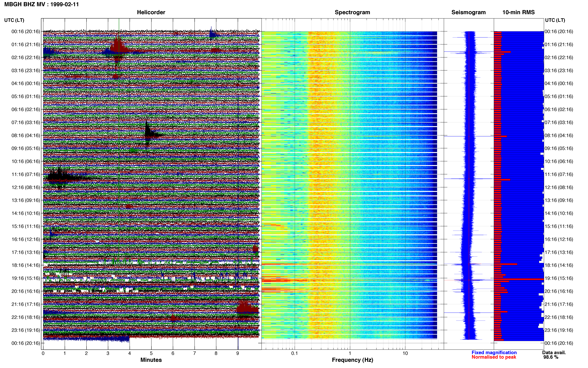Viewport: 588px width, 368px height.
Task: Click the left time label '12:16 (08:16)'
Action: tap(26, 187)
